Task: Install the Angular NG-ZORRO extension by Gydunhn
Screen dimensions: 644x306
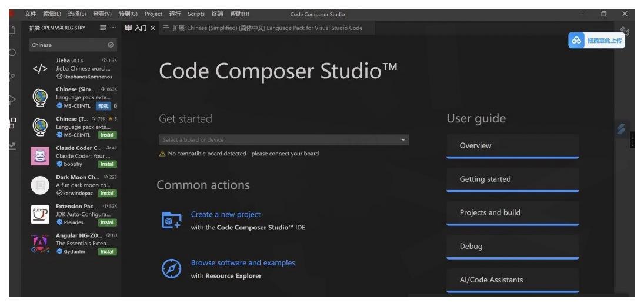Action: coord(107,252)
